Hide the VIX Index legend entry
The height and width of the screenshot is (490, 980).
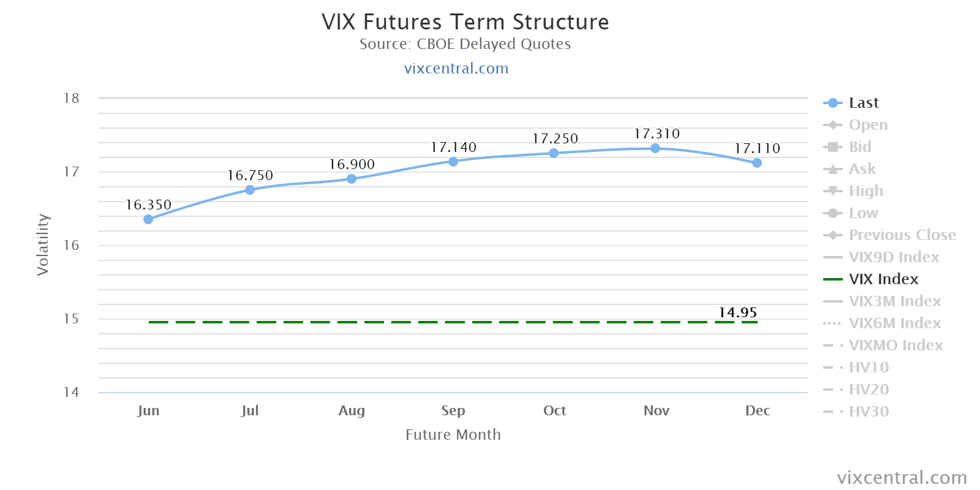[x=883, y=279]
